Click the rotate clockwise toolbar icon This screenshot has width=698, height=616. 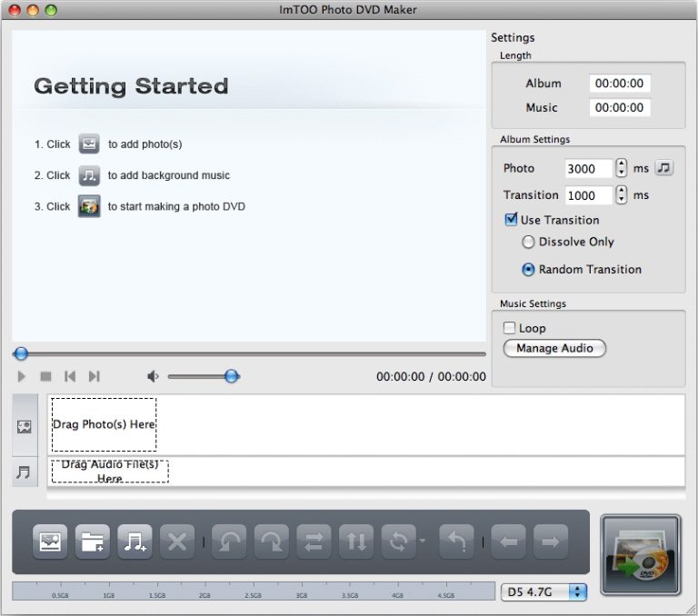coord(272,542)
